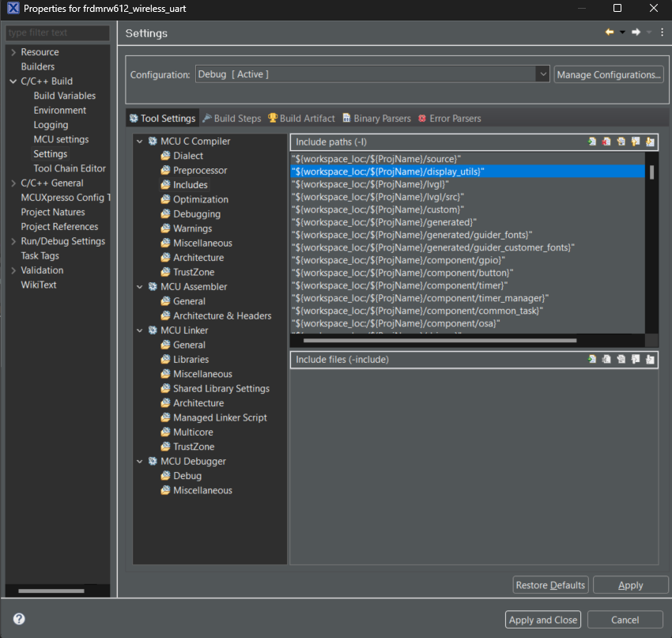The height and width of the screenshot is (638, 672).
Task: Collapse the MCU Linker tree node
Action: (140, 330)
